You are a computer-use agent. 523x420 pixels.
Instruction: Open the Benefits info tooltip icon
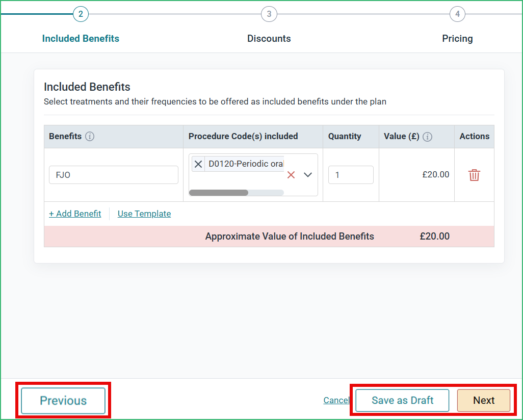[x=89, y=137]
